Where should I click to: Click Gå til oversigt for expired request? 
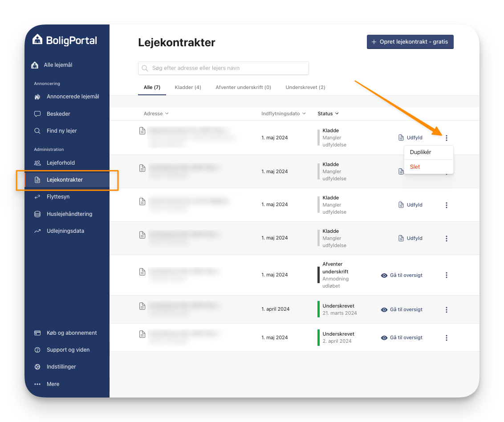point(402,275)
